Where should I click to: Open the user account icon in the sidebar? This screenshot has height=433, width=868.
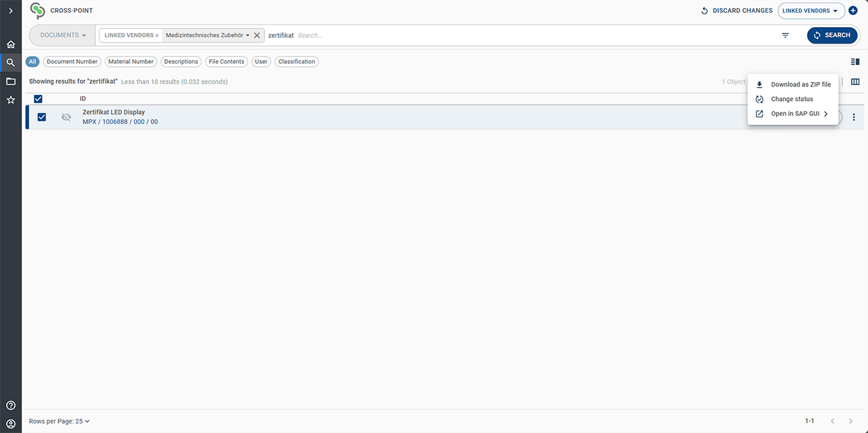point(10,423)
